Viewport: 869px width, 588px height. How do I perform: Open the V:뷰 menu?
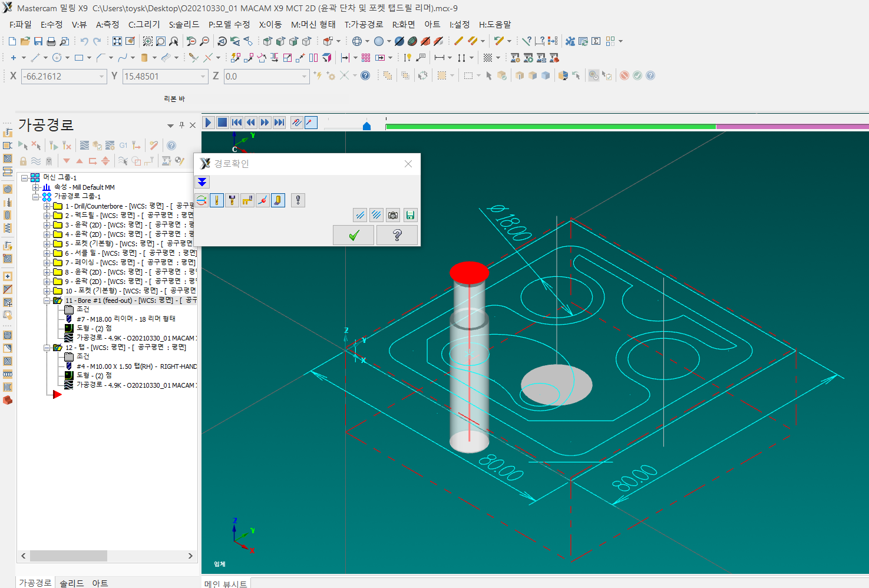click(79, 25)
